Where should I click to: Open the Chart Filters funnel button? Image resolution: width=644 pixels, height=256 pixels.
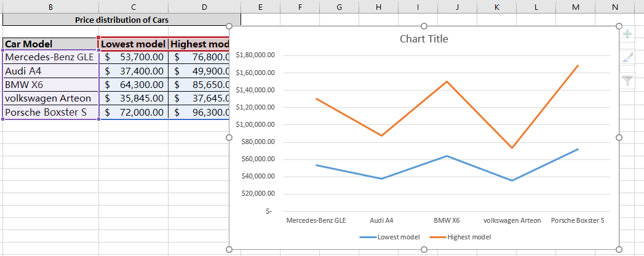[627, 81]
